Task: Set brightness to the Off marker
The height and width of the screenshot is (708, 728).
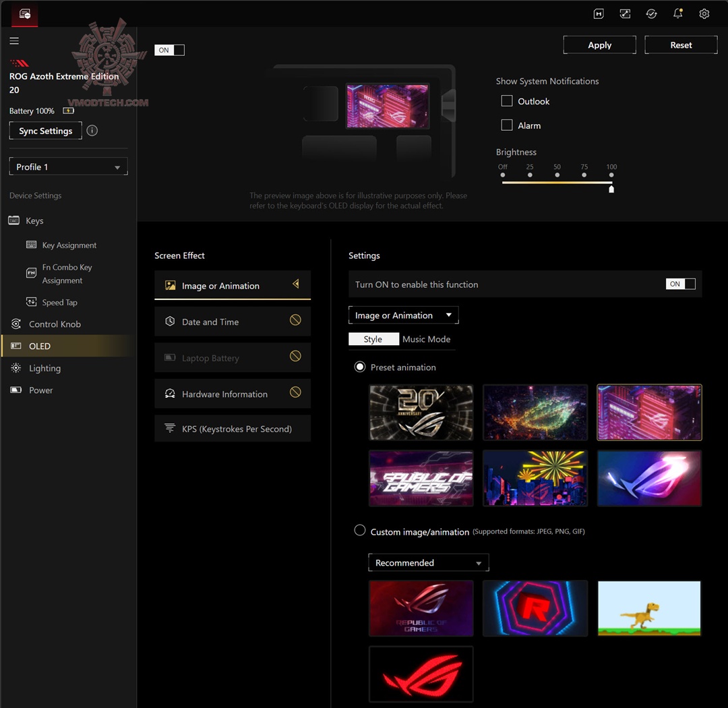Action: tap(503, 175)
